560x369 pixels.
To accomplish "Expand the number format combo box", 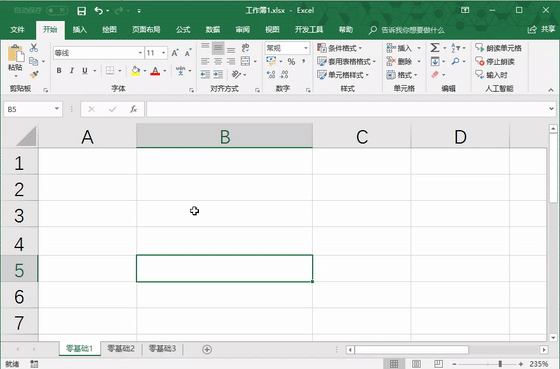I will coord(306,48).
